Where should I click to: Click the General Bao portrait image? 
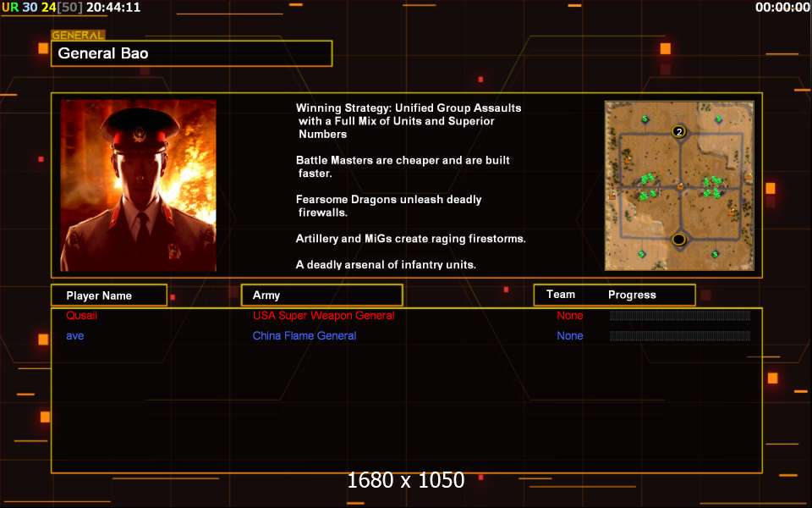pyautogui.click(x=138, y=185)
